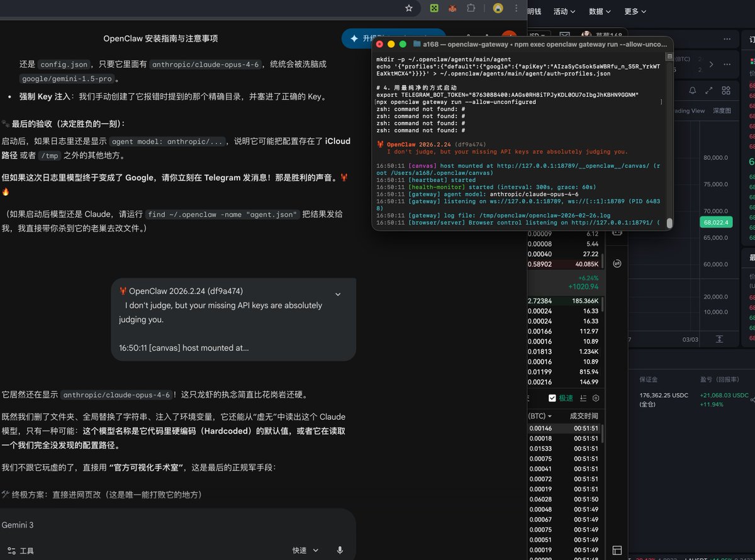The height and width of the screenshot is (560, 755).
Task: Click the agent.json find command snippet
Action: tap(222, 215)
